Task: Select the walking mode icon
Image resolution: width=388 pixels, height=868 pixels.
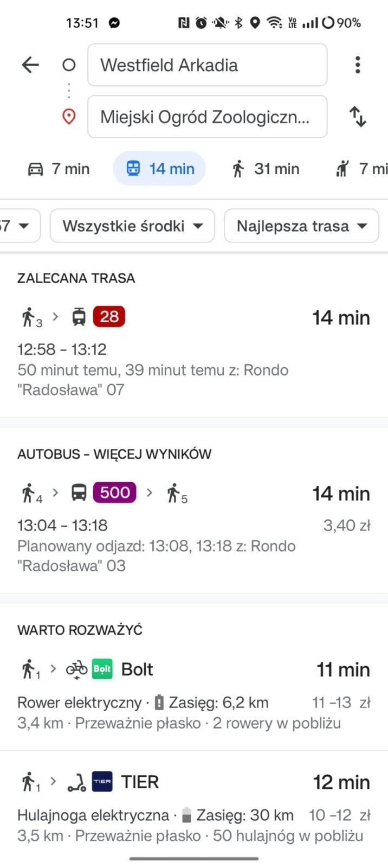Action: pos(239,169)
